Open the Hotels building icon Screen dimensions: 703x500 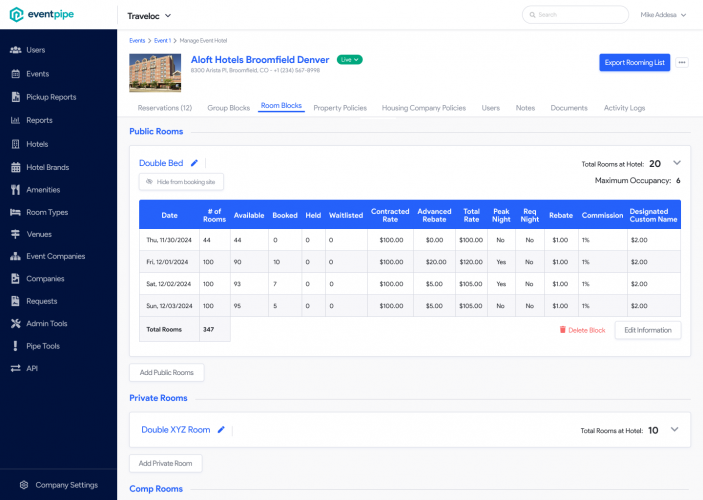tap(16, 144)
